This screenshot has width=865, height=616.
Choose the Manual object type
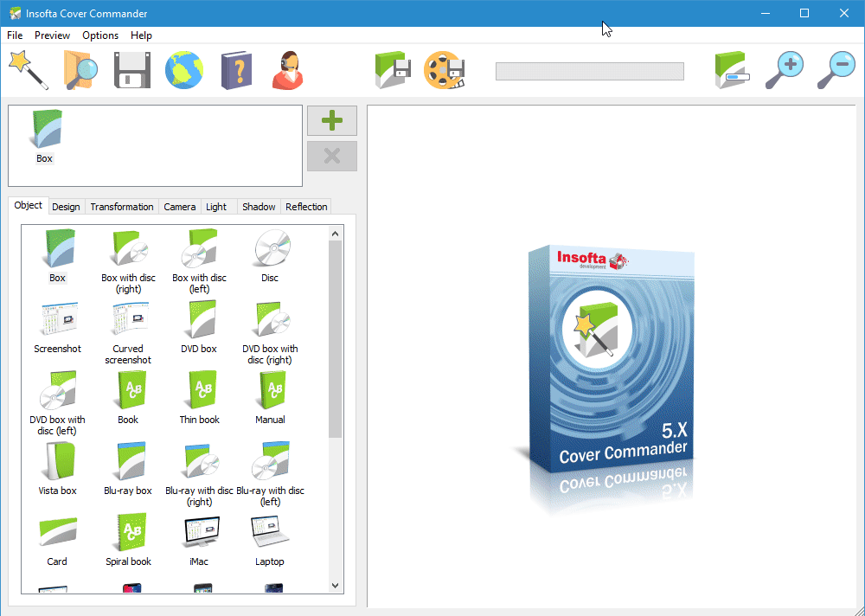tap(270, 398)
